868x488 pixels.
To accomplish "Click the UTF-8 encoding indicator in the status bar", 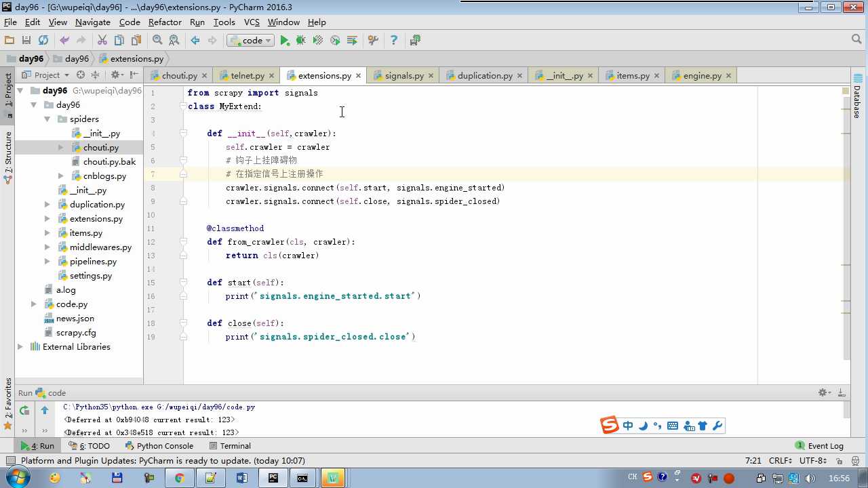I will click(x=812, y=461).
